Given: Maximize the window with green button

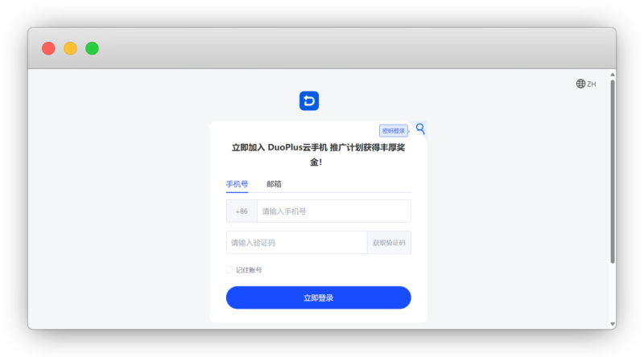Looking at the screenshot, I should (92, 48).
